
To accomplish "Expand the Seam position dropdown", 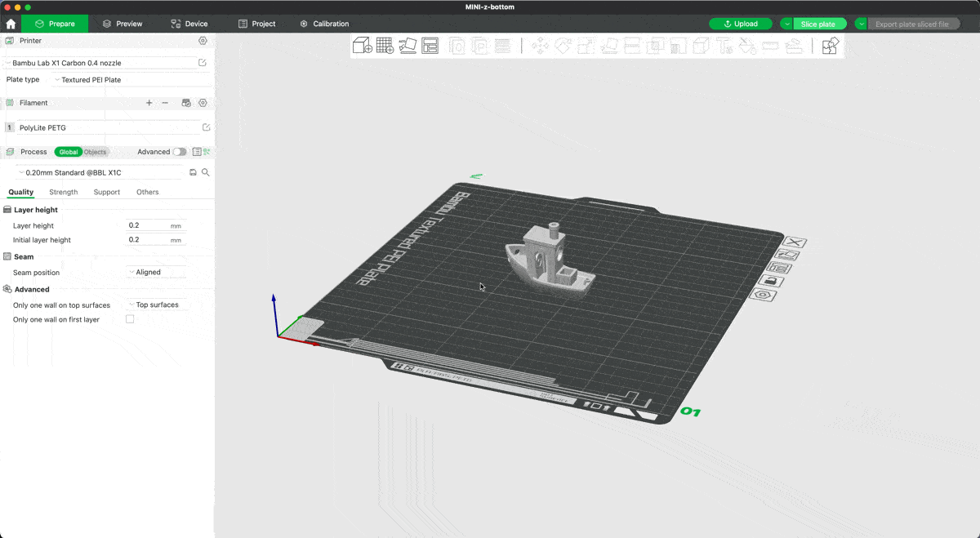I will (157, 273).
